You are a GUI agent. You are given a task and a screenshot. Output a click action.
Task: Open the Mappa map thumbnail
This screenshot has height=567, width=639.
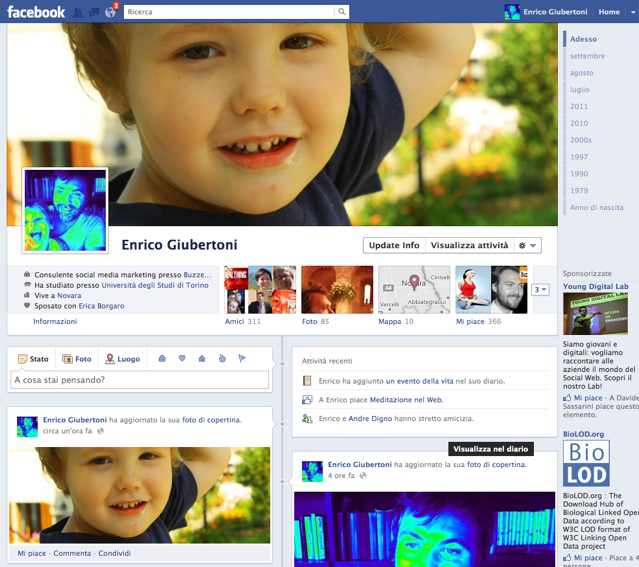pyautogui.click(x=414, y=290)
